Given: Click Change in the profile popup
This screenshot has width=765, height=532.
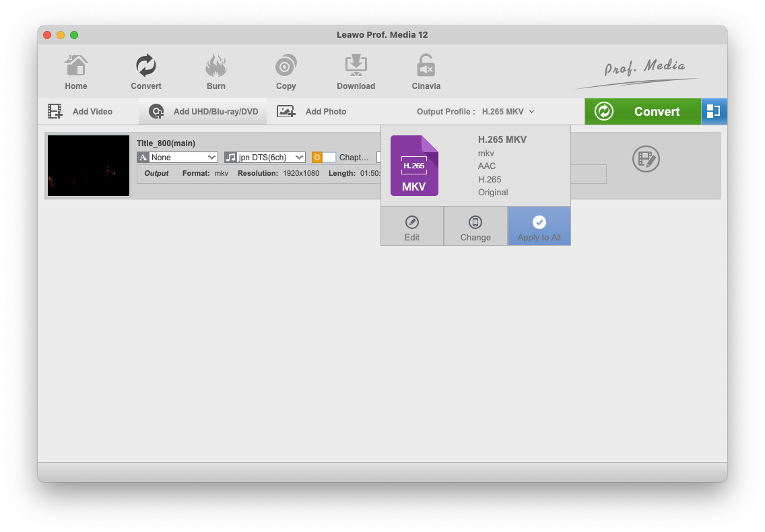Looking at the screenshot, I should tap(475, 226).
